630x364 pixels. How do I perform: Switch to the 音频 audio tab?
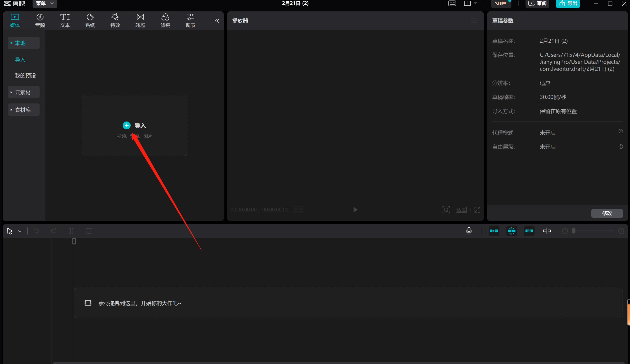pyautogui.click(x=40, y=20)
